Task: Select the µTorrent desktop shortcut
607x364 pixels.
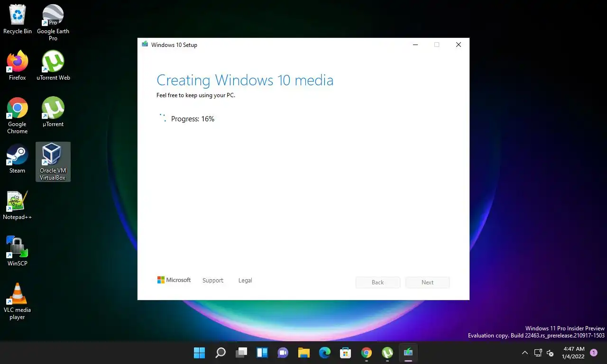Action: point(53,112)
